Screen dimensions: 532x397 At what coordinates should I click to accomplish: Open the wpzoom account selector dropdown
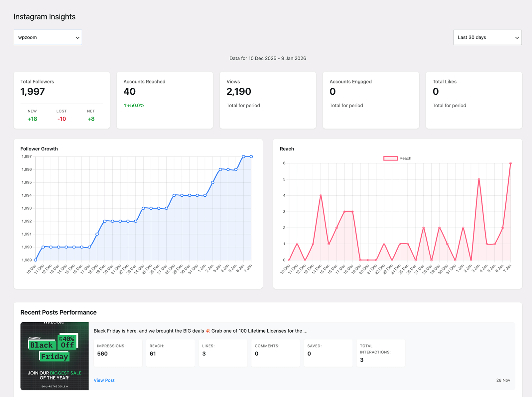(x=48, y=37)
